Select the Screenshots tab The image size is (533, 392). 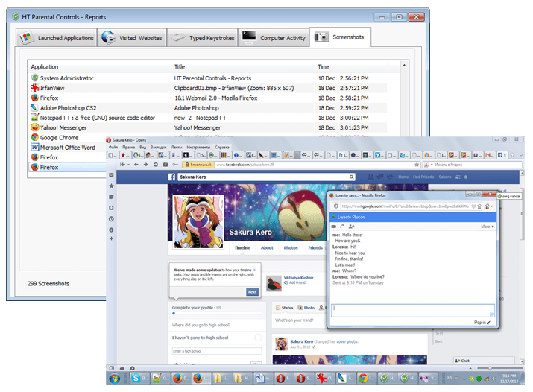tap(340, 37)
